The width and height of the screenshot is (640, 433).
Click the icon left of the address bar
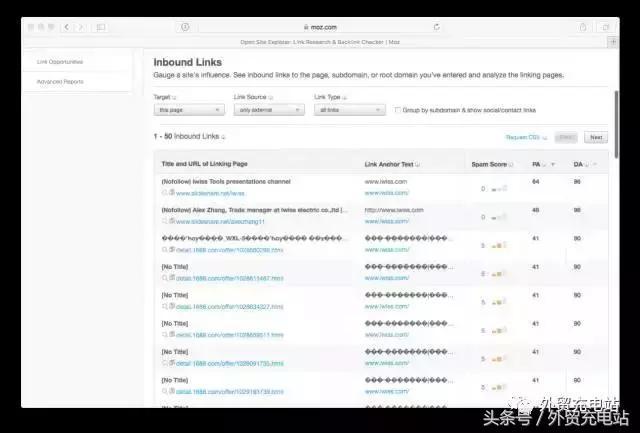[x=185, y=27]
